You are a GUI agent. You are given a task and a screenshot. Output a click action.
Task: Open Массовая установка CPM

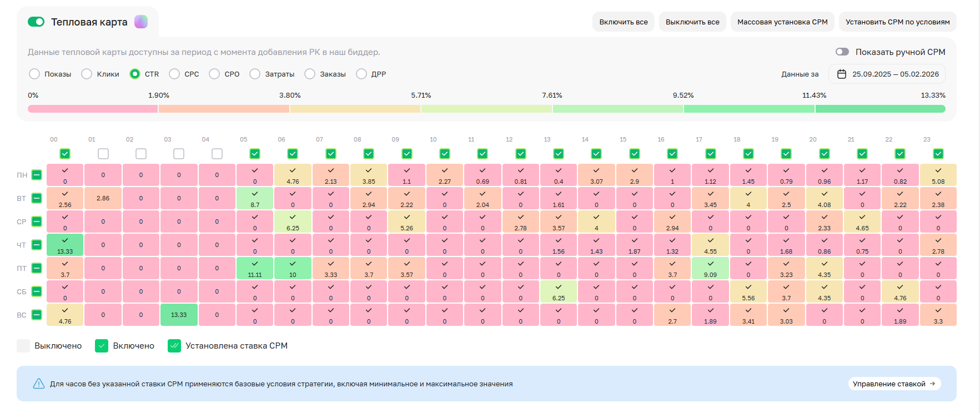782,22
